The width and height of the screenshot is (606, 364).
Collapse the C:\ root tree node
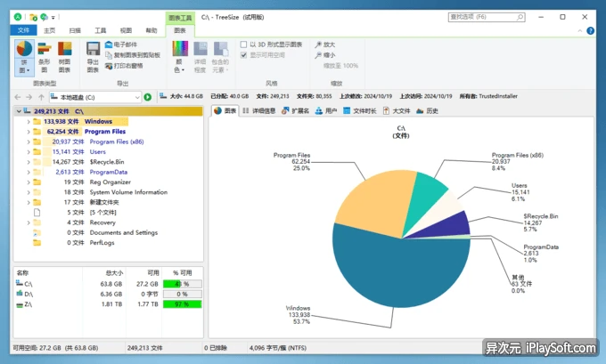19,111
